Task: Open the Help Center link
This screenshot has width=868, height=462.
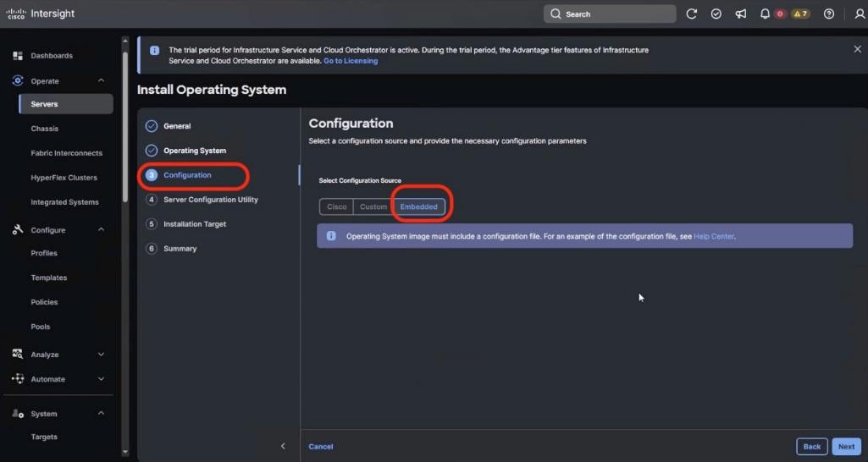Action: coord(714,236)
